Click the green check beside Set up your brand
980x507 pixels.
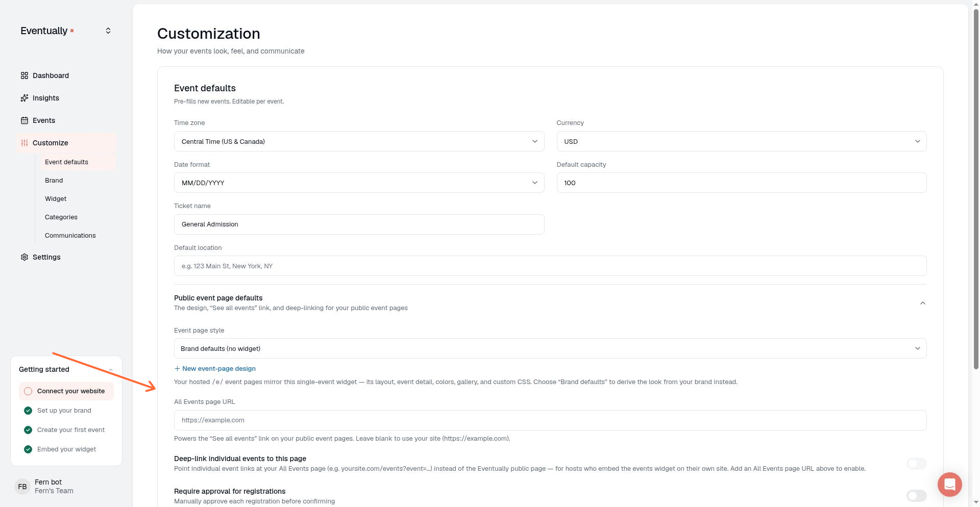28,411
